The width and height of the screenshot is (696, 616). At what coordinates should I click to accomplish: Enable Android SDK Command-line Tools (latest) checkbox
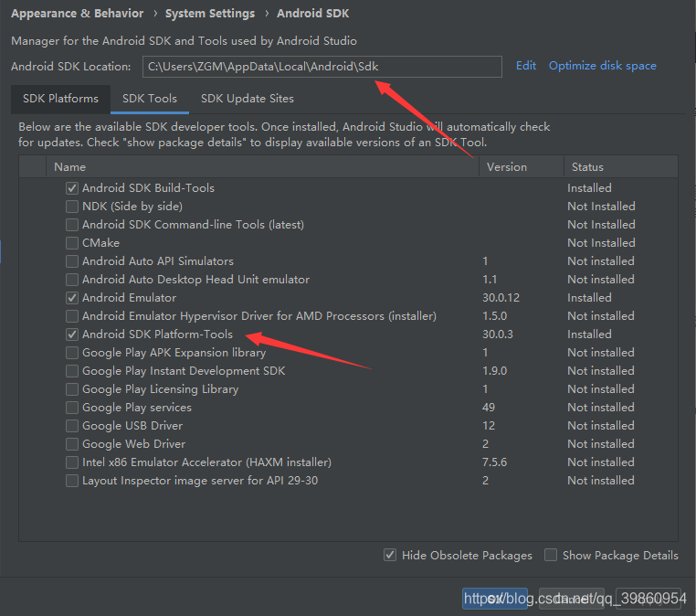[72, 225]
